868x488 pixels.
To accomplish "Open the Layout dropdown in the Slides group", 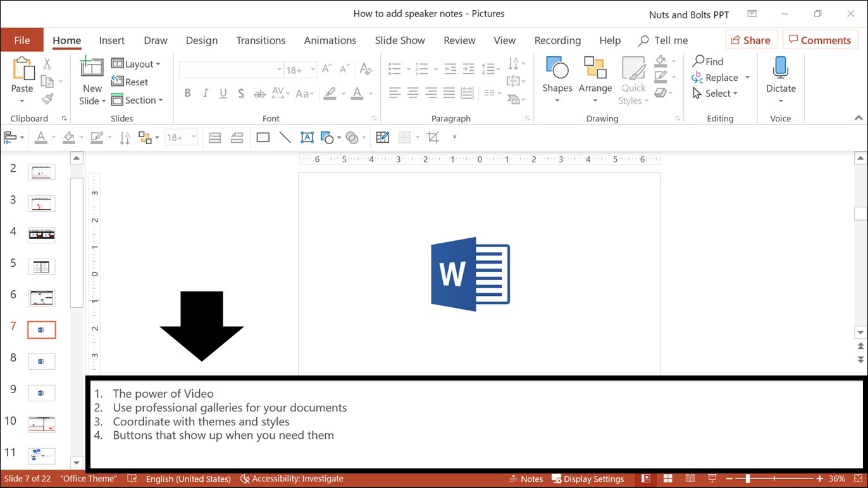I will click(137, 63).
